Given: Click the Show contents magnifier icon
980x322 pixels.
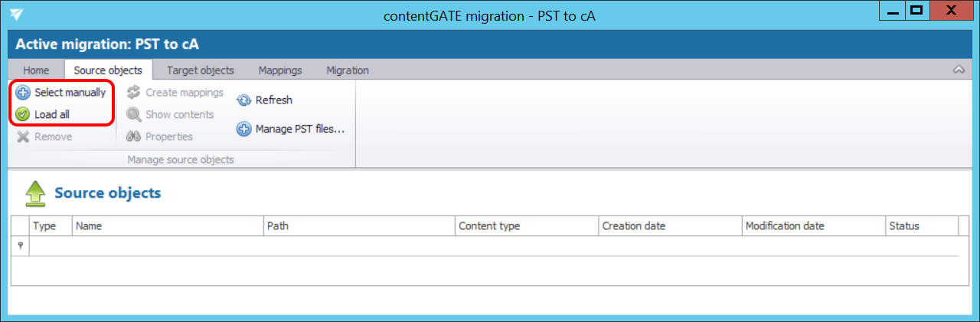Looking at the screenshot, I should (x=134, y=115).
